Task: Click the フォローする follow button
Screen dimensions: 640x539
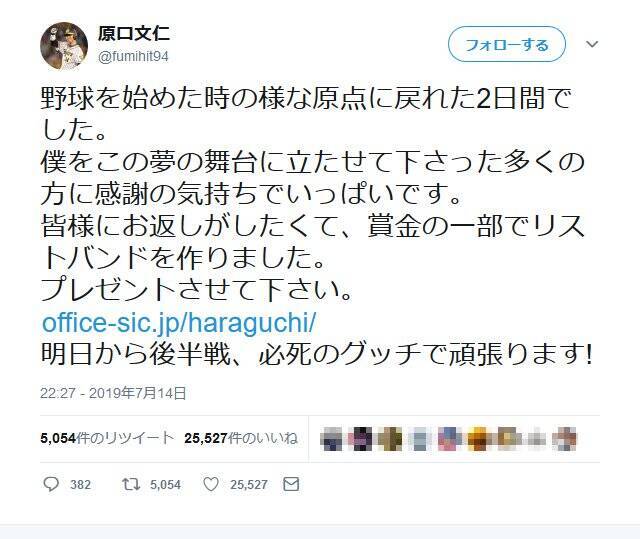Action: tap(507, 44)
